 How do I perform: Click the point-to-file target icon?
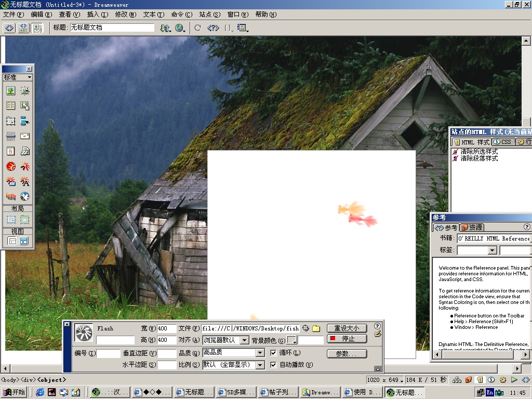pos(305,328)
